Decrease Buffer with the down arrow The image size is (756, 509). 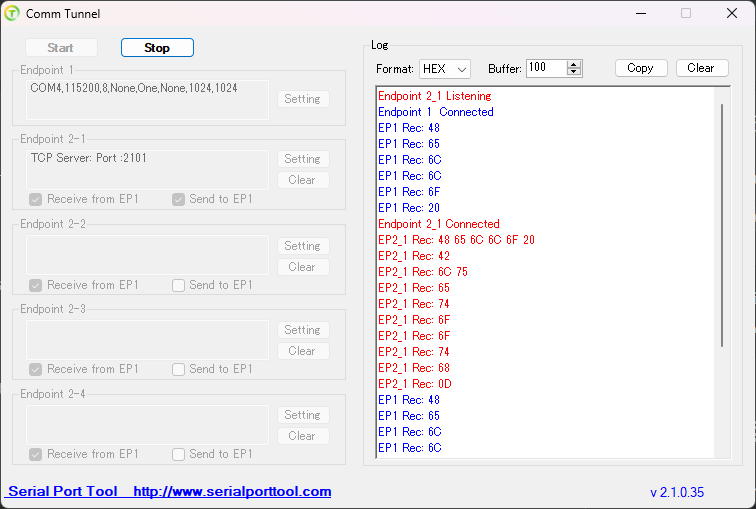pyautogui.click(x=574, y=72)
